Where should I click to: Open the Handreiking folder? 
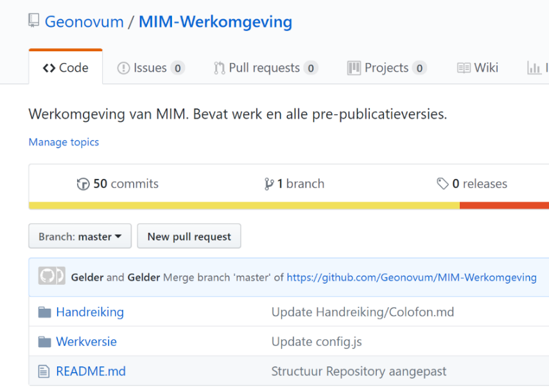90,312
